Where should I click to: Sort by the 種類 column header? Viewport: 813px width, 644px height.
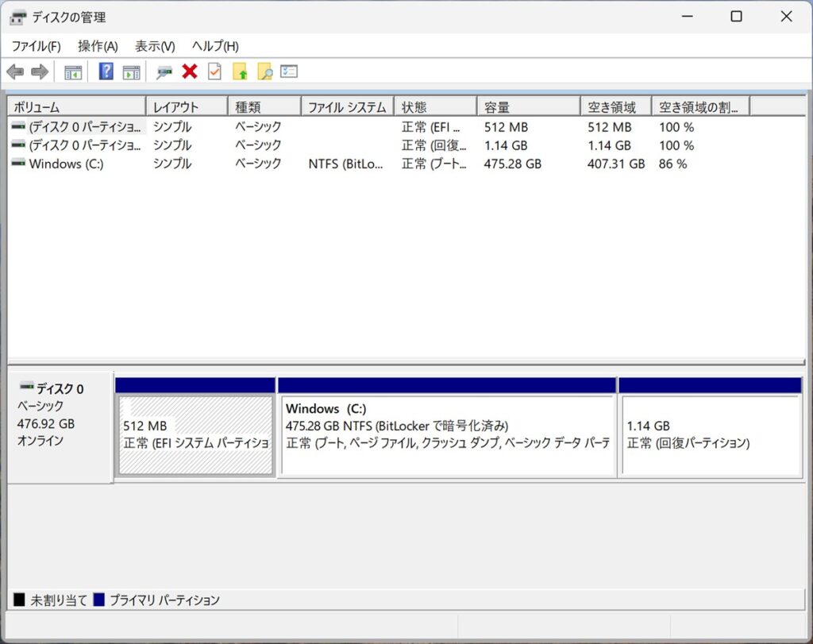click(x=264, y=107)
